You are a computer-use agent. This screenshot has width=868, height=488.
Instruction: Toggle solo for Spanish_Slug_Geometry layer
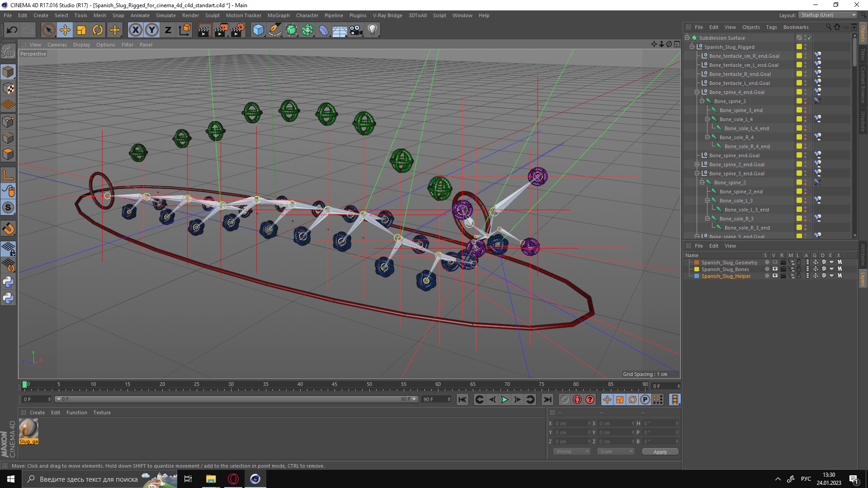[766, 263]
